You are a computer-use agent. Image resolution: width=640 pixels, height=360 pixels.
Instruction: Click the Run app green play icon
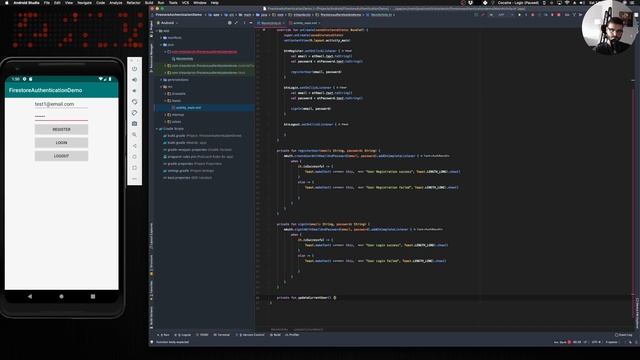click(519, 15)
